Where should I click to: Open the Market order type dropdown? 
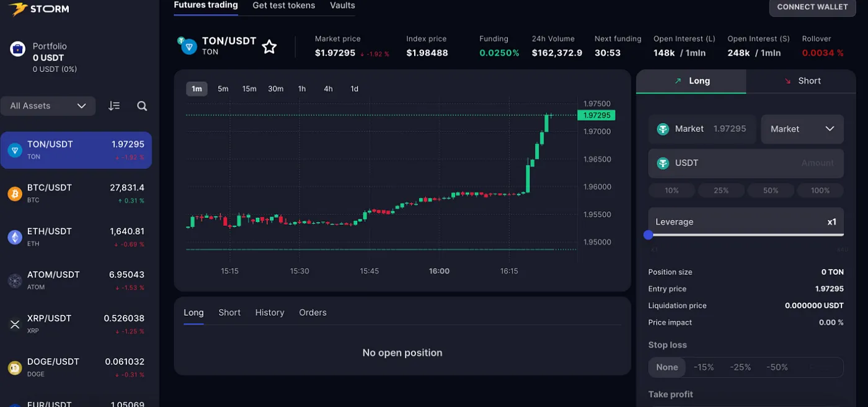(802, 129)
